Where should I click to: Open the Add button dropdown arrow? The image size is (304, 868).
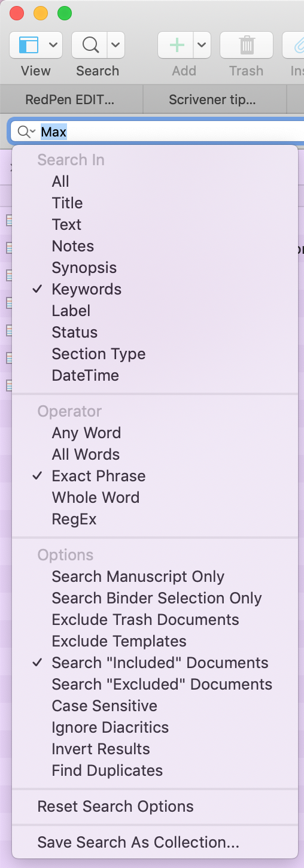(x=202, y=45)
